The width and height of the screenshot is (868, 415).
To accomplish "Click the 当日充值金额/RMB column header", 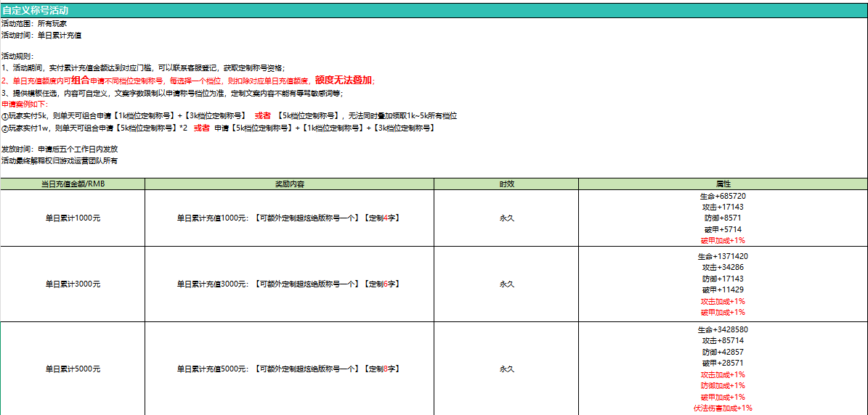I will point(73,184).
